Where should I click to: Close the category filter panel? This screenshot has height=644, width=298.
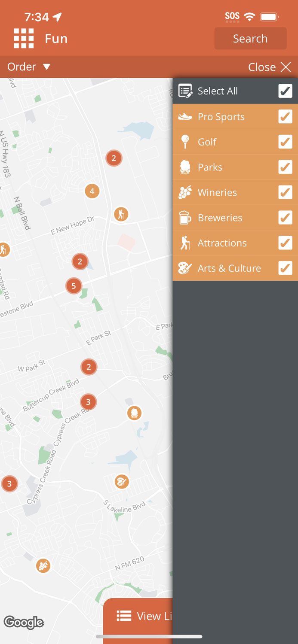coord(270,67)
